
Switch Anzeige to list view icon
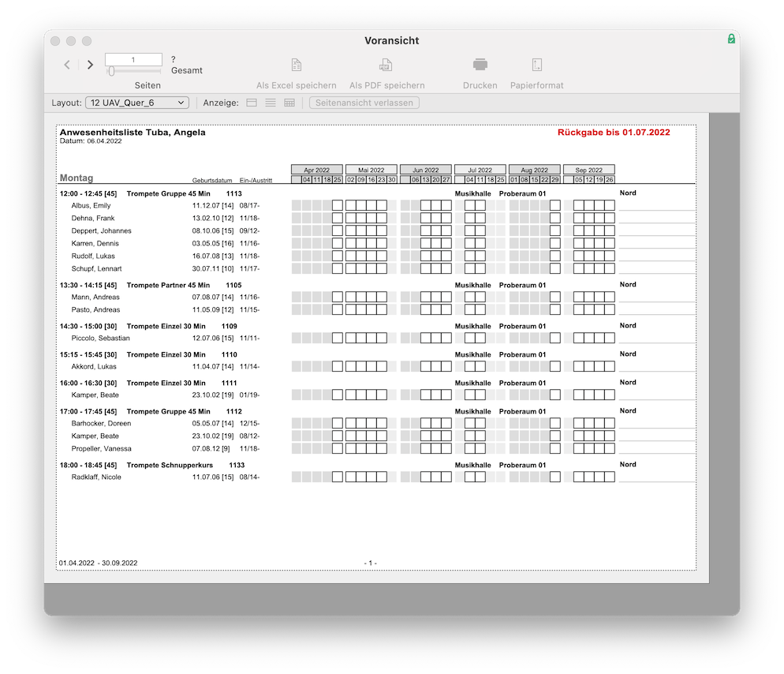271,103
